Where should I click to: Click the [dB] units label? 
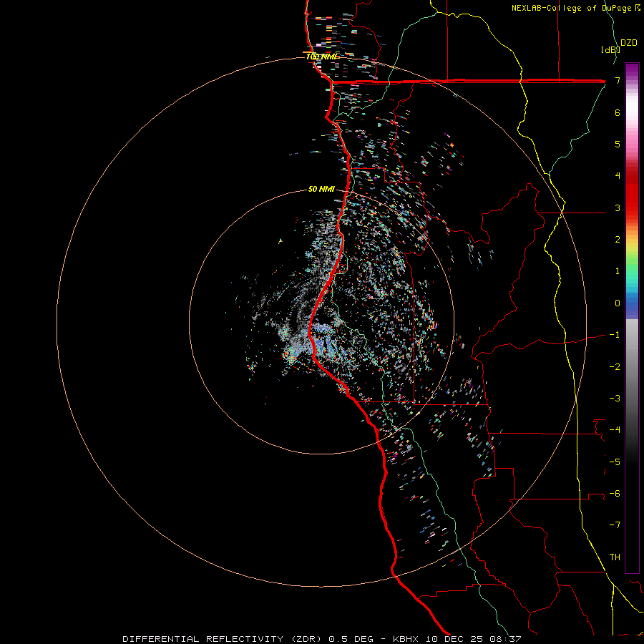610,49
